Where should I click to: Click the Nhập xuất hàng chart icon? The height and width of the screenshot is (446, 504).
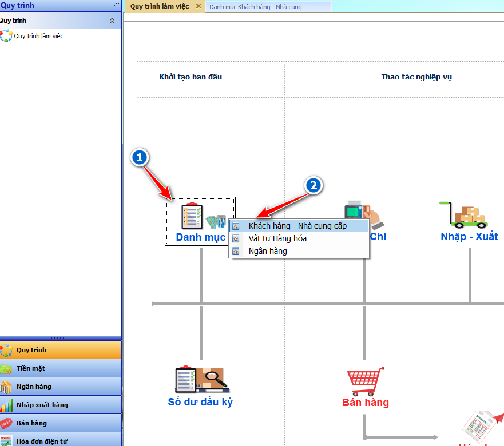(x=6, y=405)
